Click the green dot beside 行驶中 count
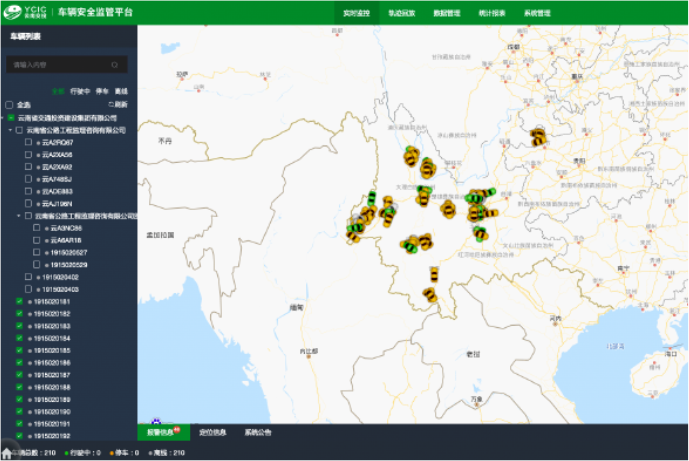The image size is (689, 461). tap(66, 453)
